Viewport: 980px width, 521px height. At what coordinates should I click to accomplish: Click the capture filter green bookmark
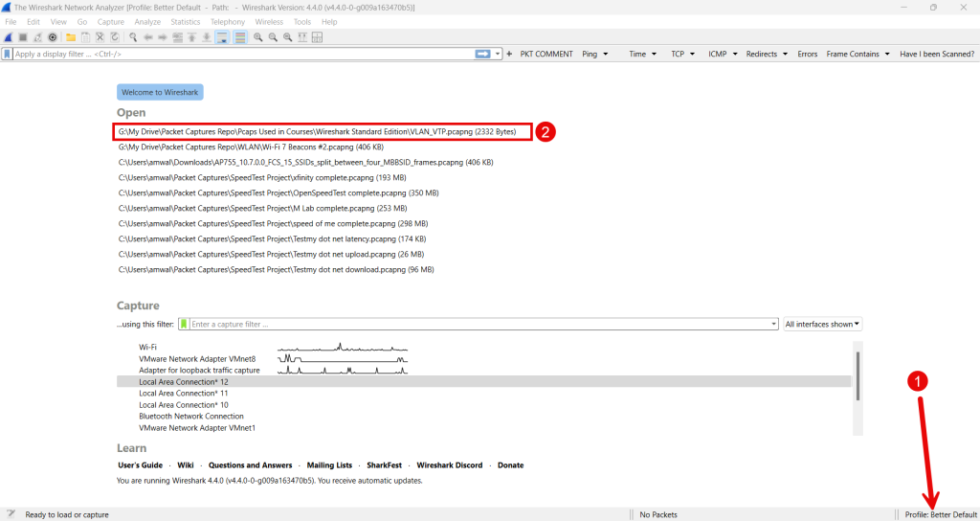pos(184,325)
